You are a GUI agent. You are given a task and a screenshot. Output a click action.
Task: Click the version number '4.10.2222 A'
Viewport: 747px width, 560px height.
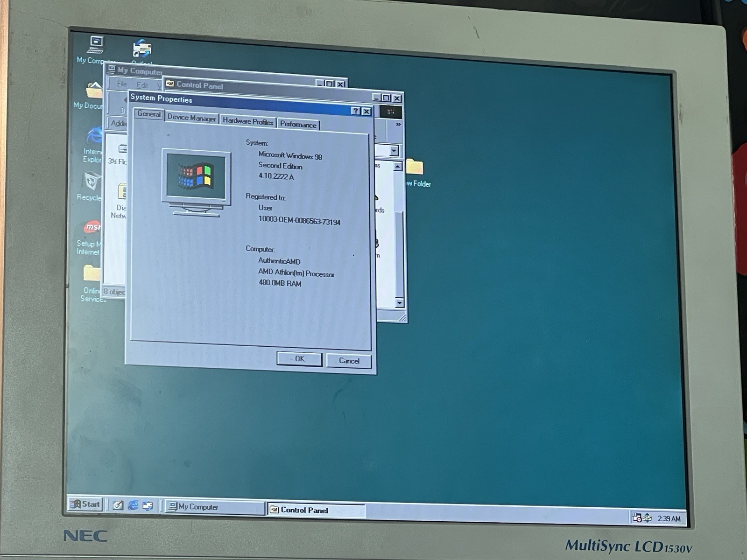(x=276, y=176)
